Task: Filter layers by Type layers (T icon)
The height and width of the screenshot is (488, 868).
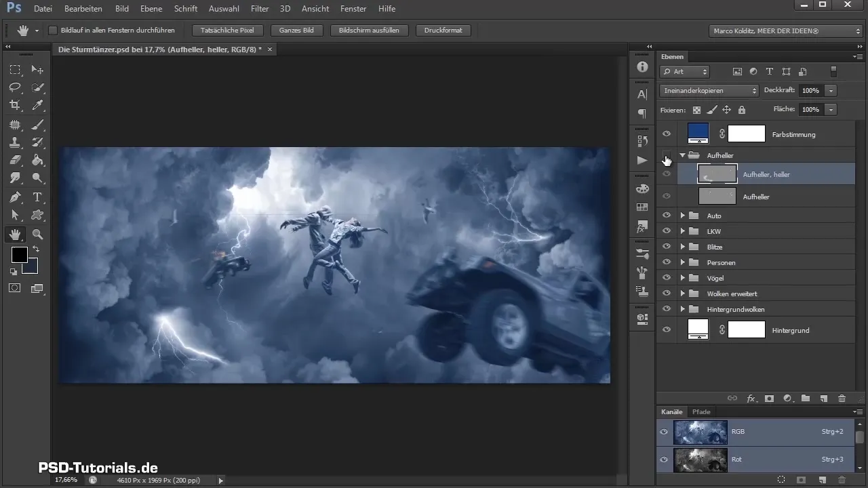Action: [x=770, y=71]
